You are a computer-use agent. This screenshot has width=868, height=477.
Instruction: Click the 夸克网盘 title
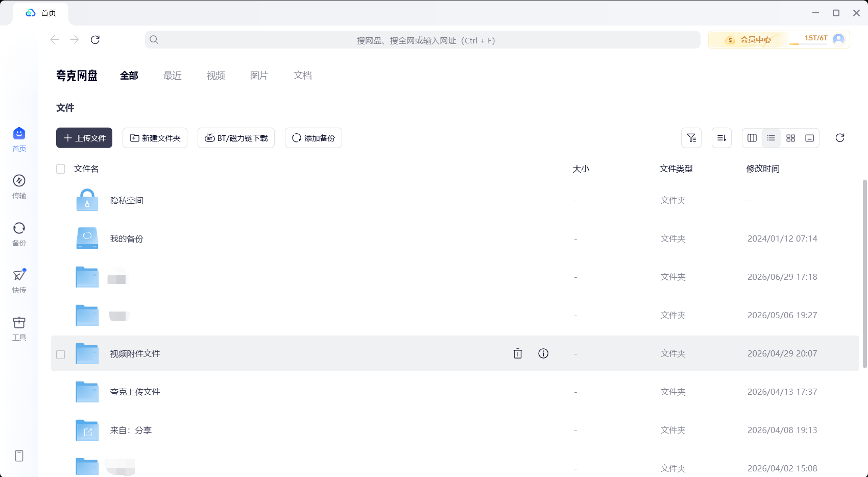coord(77,76)
